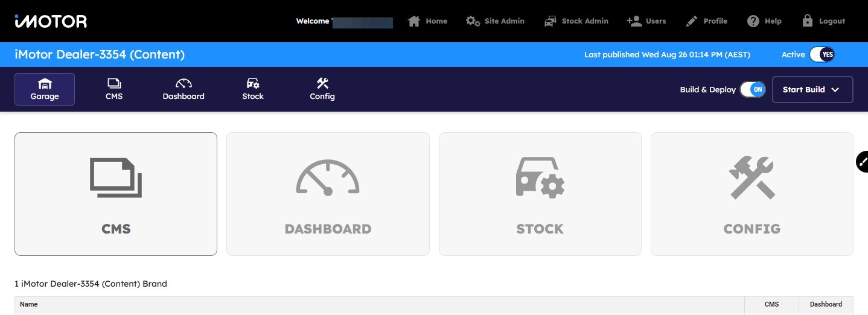Click the Name column header
Viewport: 868px width, 315px height.
[x=379, y=305]
